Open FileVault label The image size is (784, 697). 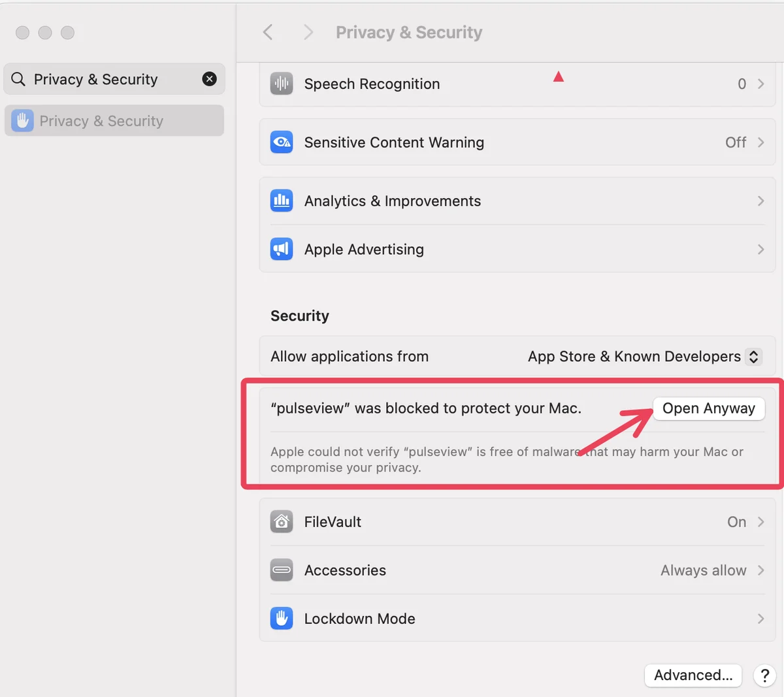coord(333,522)
